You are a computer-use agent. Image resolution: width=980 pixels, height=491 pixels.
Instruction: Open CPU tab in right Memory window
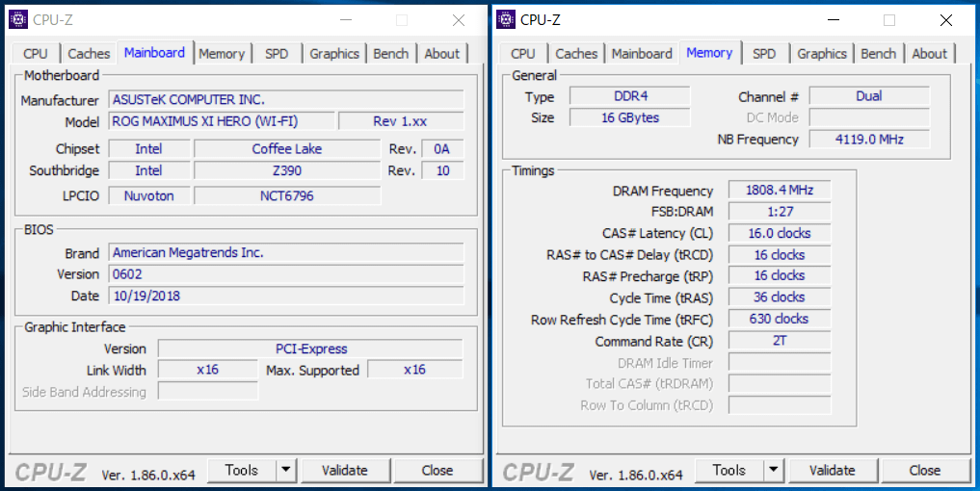coord(522,54)
